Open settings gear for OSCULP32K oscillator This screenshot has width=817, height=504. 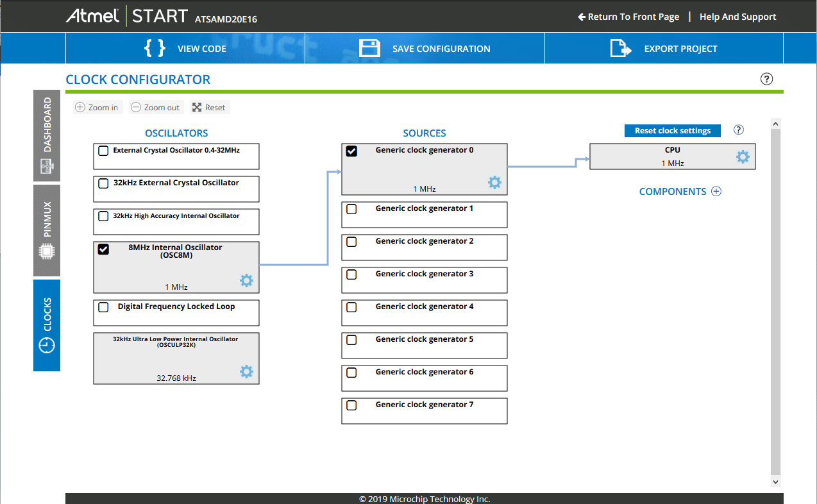tap(246, 371)
